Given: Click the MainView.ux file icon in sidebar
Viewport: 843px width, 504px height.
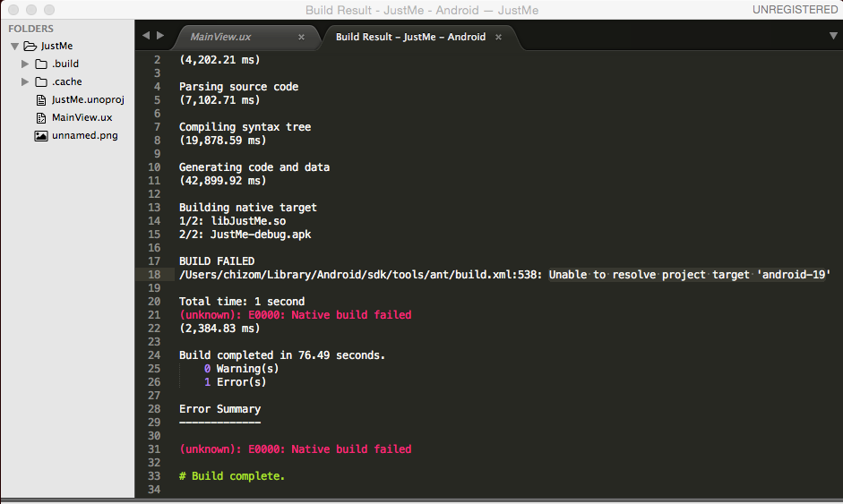Looking at the screenshot, I should [x=41, y=118].
